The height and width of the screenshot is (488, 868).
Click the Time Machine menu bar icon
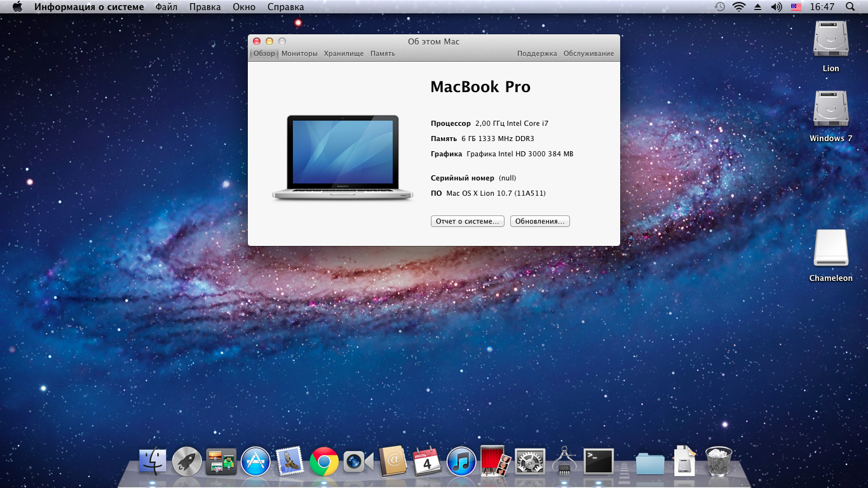tap(719, 7)
